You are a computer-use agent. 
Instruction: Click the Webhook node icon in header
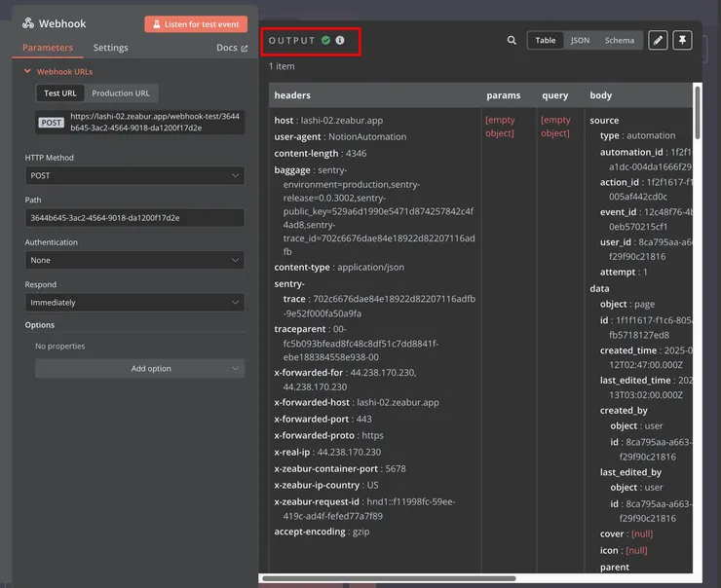pos(28,23)
